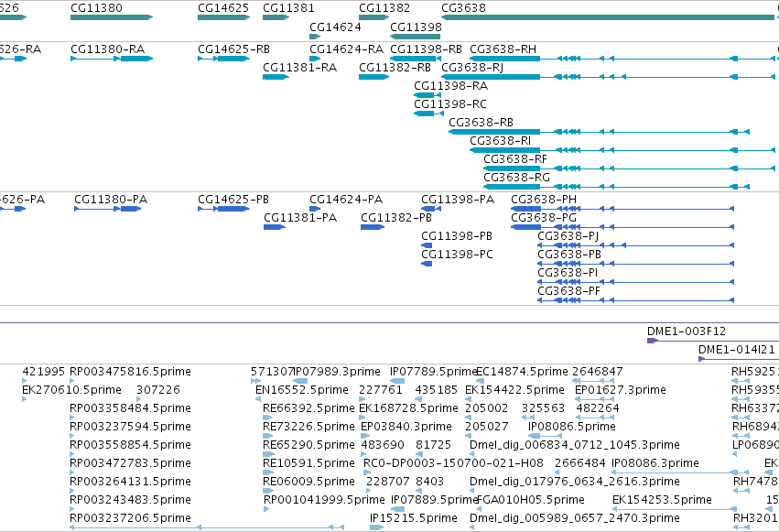
Task: Select transcript CG14625-RB
Action: tap(223, 59)
